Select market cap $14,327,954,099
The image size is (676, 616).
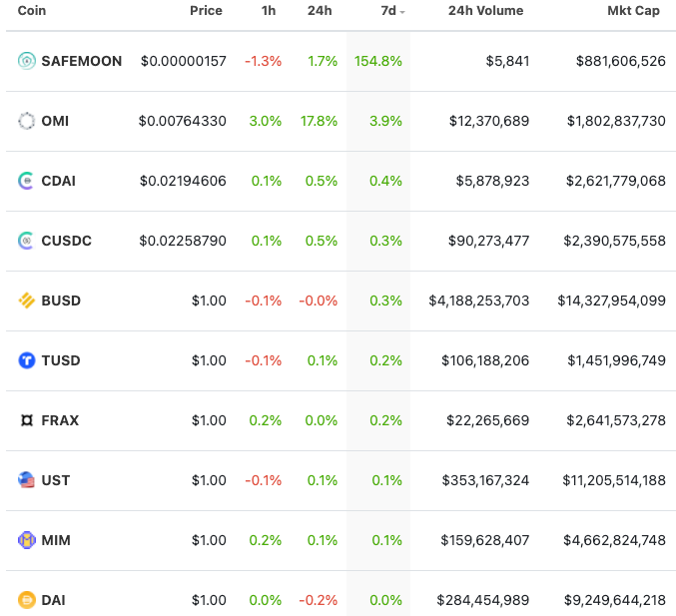coord(612,301)
